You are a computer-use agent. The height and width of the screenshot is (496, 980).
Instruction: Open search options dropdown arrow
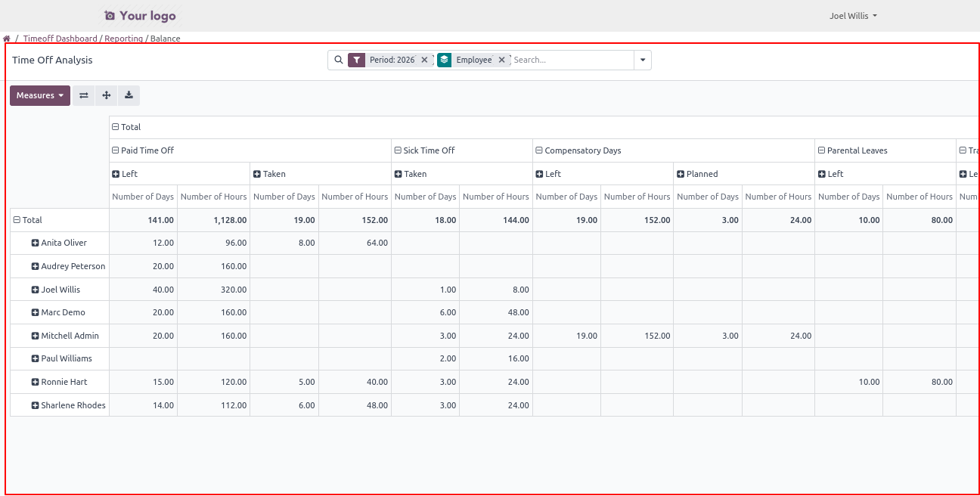643,60
